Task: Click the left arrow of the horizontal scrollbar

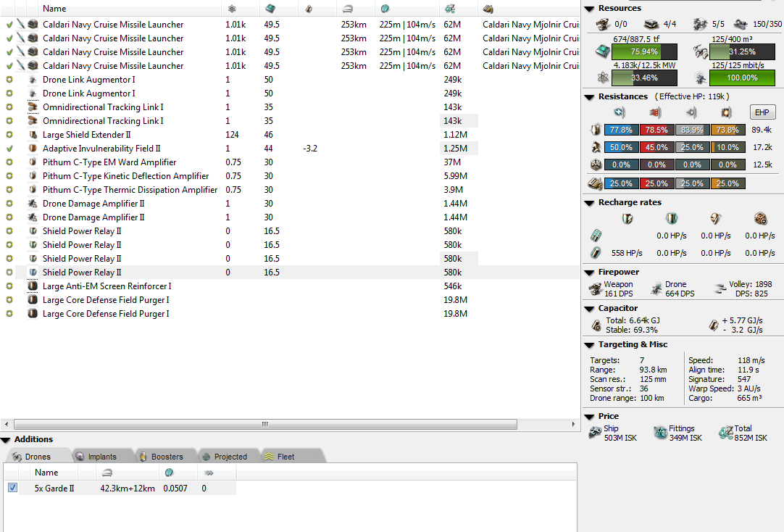Action: (x=6, y=425)
